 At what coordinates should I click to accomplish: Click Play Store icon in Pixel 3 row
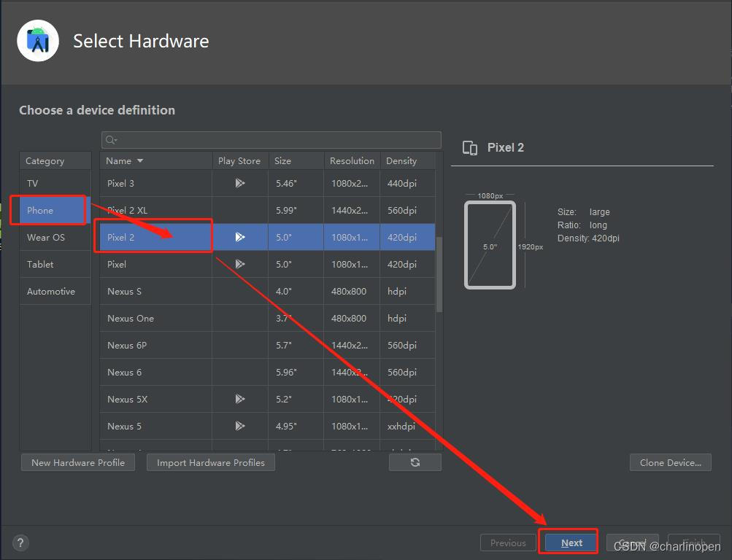tap(240, 183)
